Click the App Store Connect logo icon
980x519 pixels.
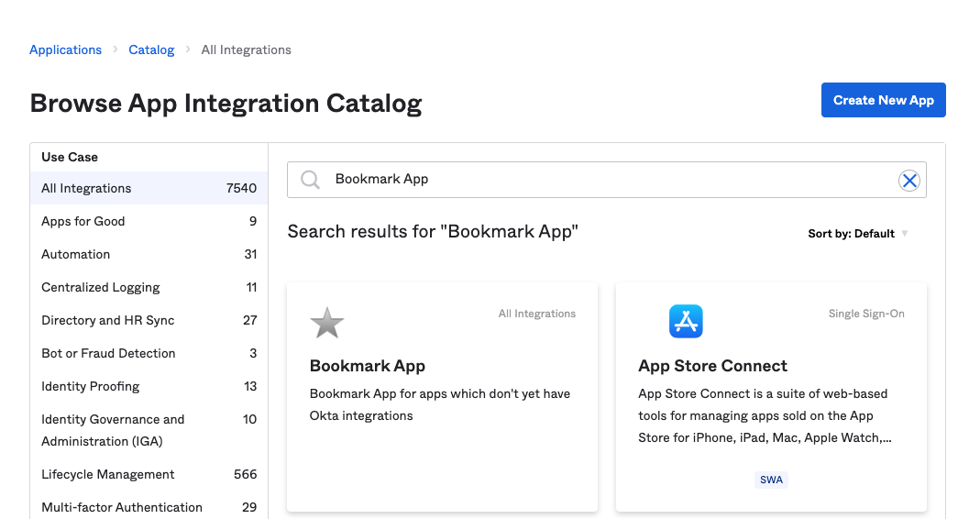(686, 322)
